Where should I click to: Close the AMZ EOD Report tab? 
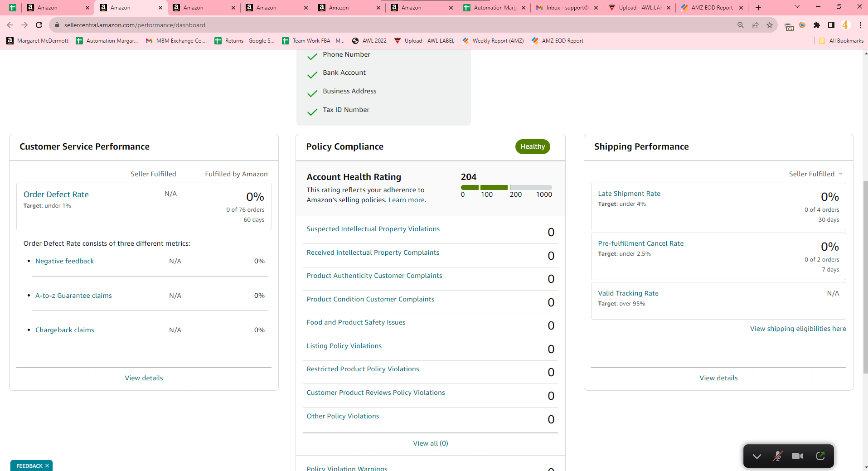pyautogui.click(x=741, y=8)
